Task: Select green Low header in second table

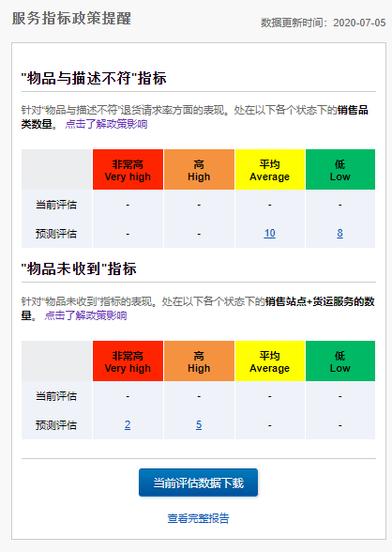Action: click(340, 360)
